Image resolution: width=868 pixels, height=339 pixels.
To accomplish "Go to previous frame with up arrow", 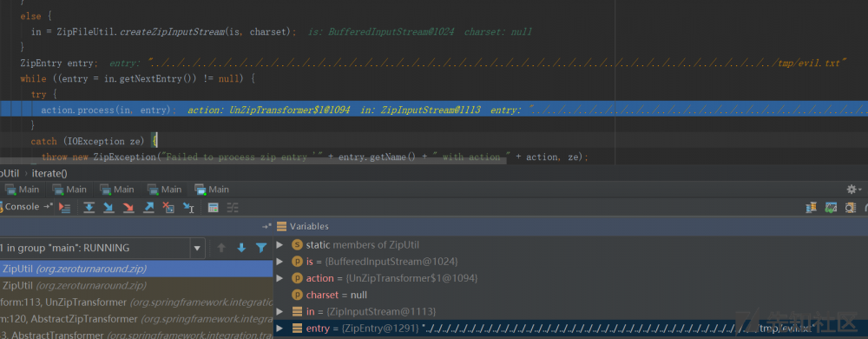I will (221, 248).
